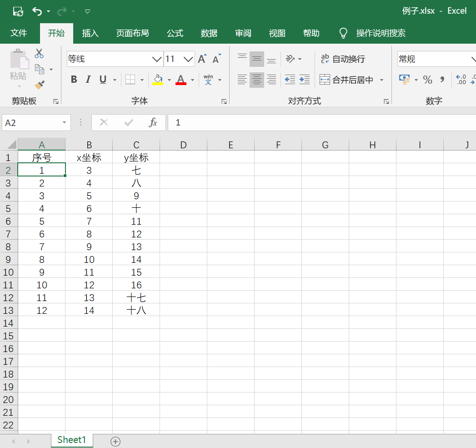Click the Percent Style icon

(427, 80)
